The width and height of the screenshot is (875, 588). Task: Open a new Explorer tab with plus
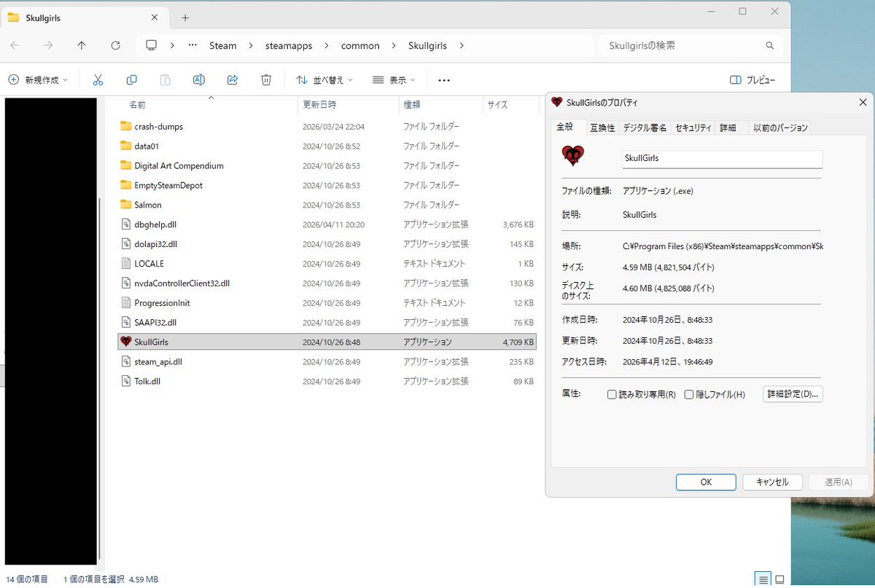(x=185, y=17)
